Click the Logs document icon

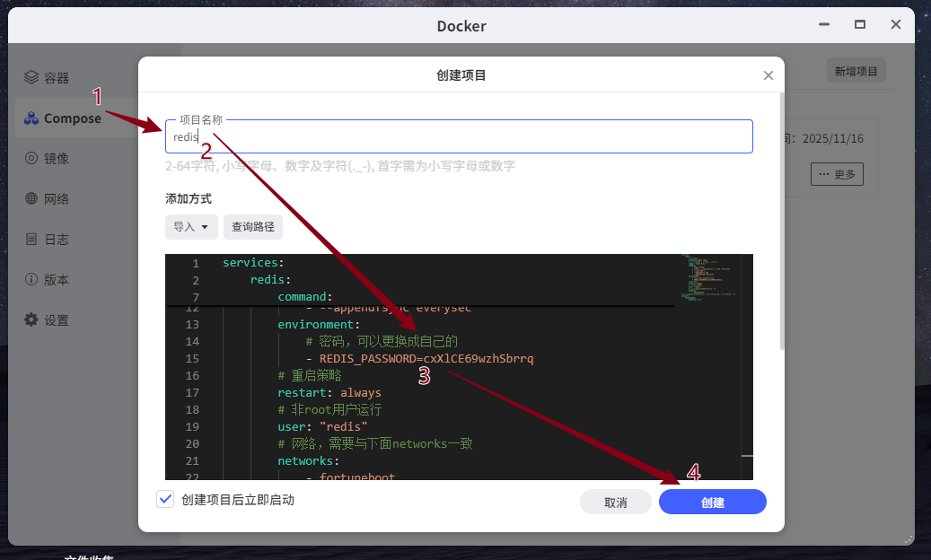(31, 239)
